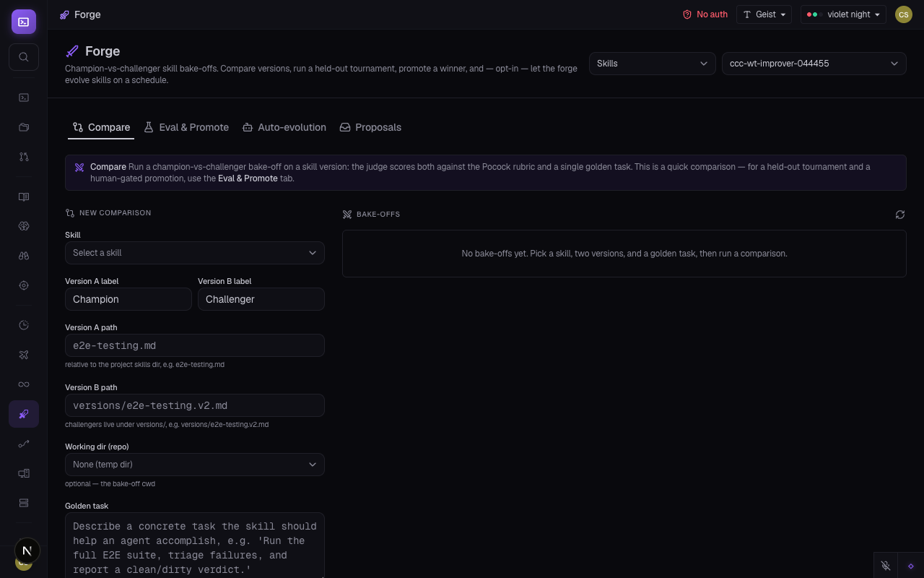The image size is (924, 578).
Task: Expand the Select a skill dropdown
Action: coord(195,253)
